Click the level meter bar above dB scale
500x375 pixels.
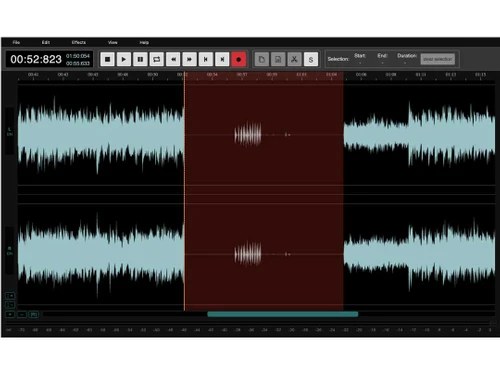click(248, 323)
